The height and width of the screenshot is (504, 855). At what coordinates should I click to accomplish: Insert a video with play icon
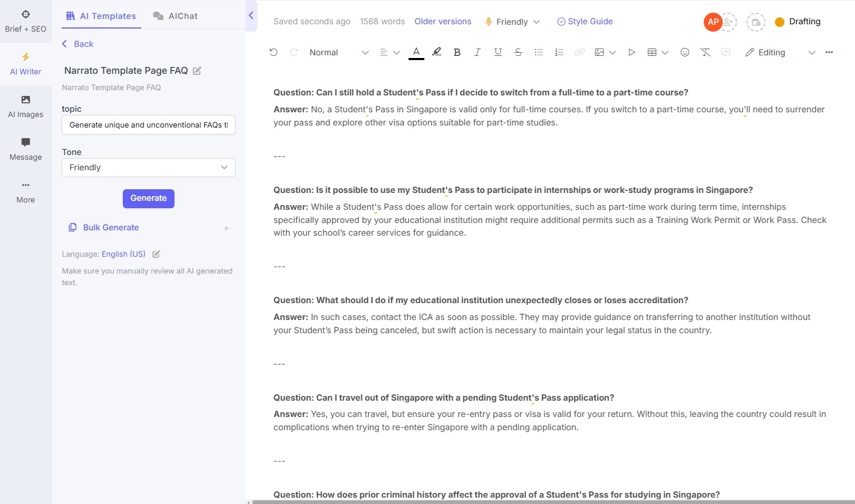click(631, 52)
